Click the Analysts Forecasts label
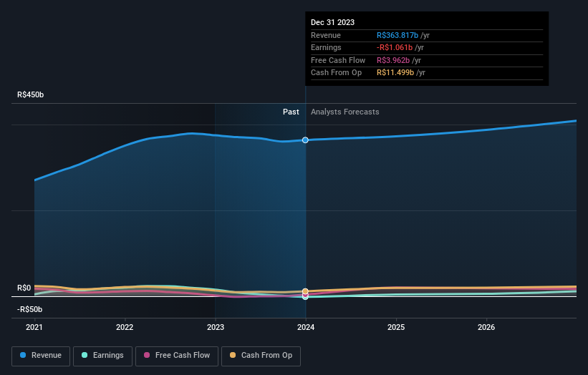 tap(345, 112)
